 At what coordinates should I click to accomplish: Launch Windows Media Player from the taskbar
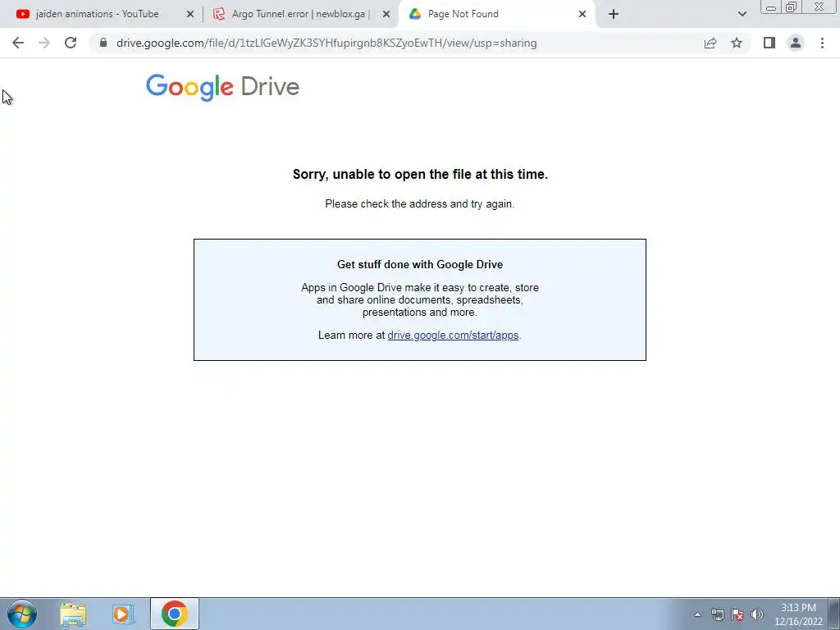pos(123,614)
